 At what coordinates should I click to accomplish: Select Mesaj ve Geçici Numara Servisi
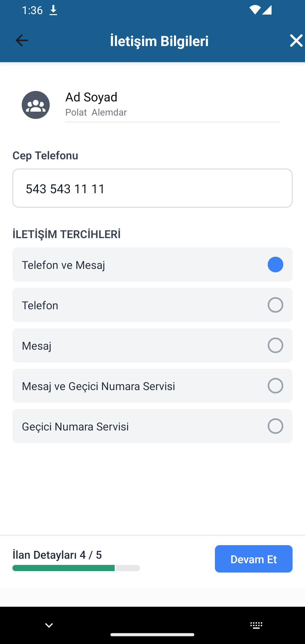click(275, 386)
